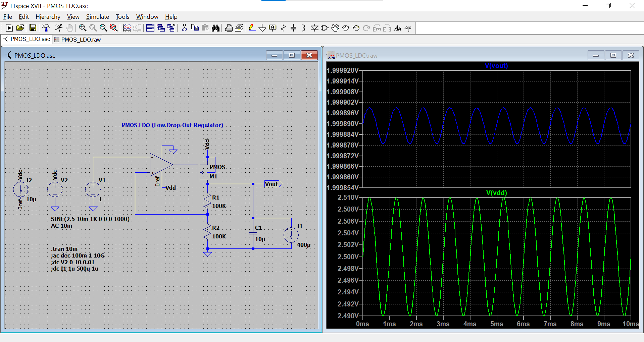
Task: Place an Inductor component
Action: click(x=303, y=28)
